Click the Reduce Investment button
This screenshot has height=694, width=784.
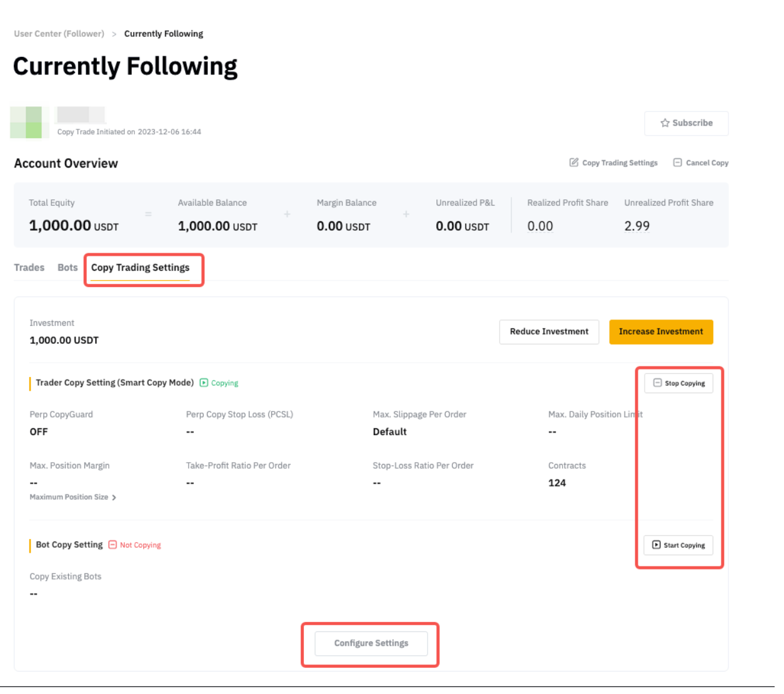pyautogui.click(x=548, y=332)
